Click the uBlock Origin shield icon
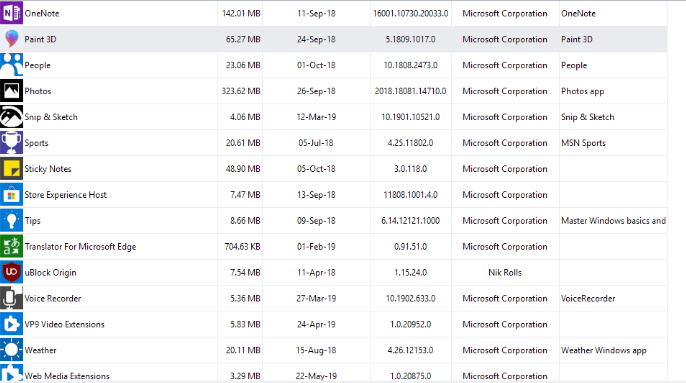This screenshot has width=686, height=383. tap(11, 272)
